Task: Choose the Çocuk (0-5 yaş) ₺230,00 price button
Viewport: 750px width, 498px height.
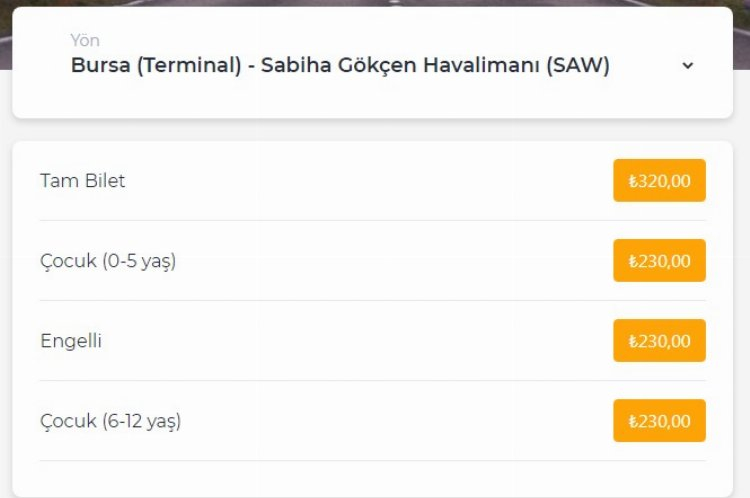Action: [x=659, y=261]
